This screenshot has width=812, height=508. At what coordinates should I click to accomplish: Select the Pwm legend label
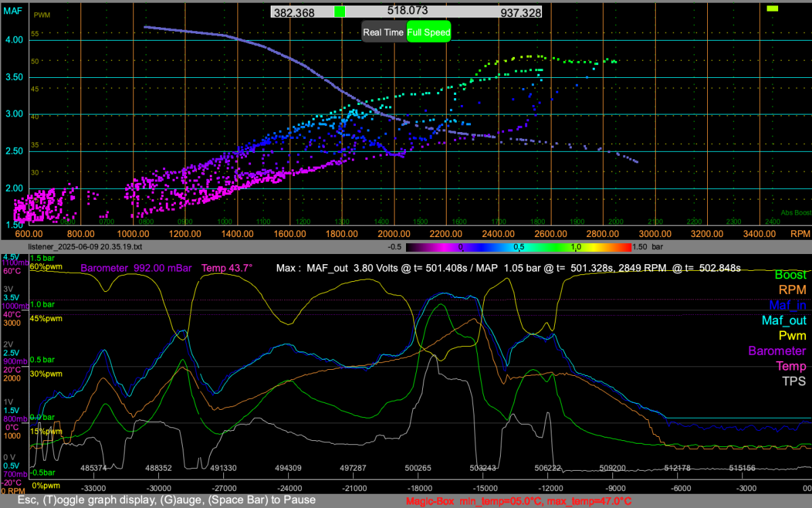[x=792, y=336]
